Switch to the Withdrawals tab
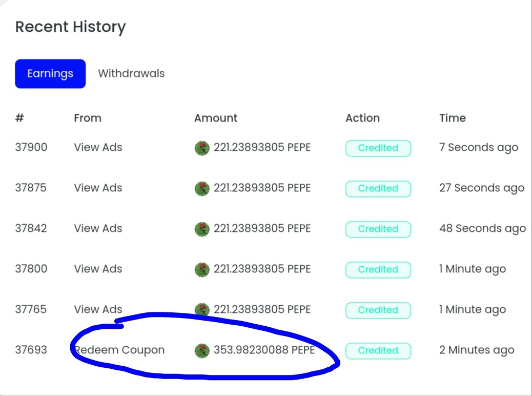 click(x=131, y=73)
